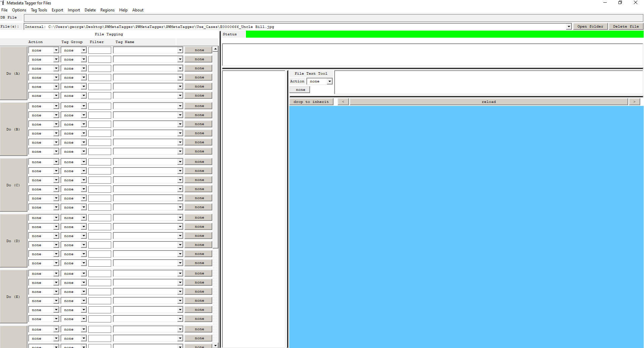644x348 pixels.
Task: Click the green Status bar
Action: (x=444, y=34)
